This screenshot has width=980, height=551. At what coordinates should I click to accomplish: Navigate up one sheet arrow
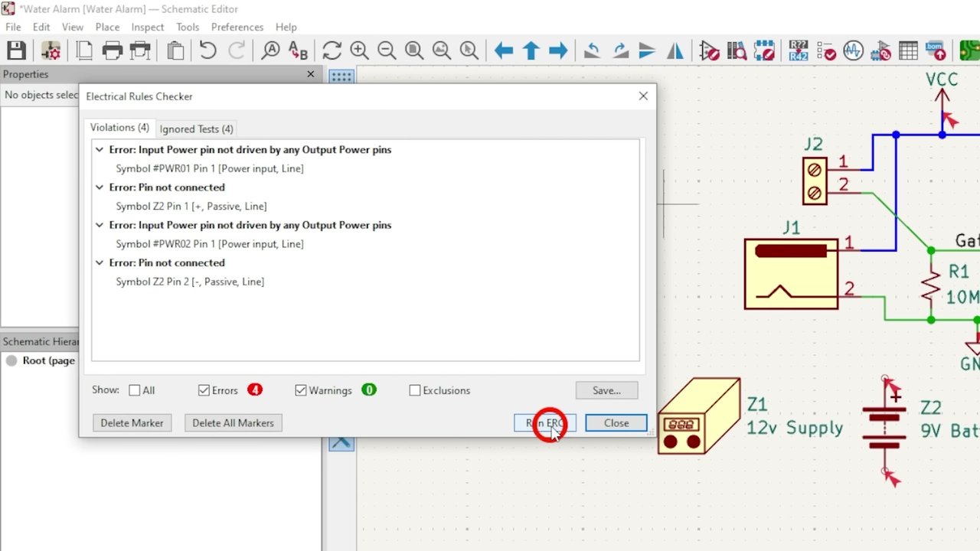[x=531, y=51]
